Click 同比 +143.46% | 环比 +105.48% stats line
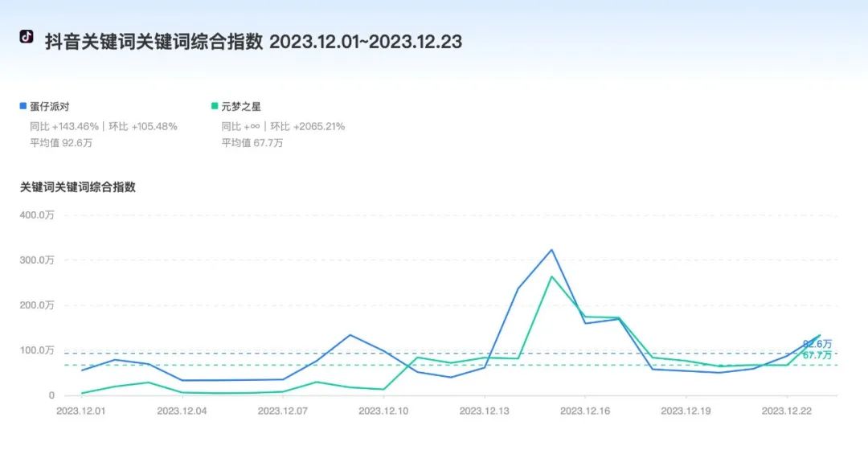The image size is (868, 454). click(x=104, y=126)
